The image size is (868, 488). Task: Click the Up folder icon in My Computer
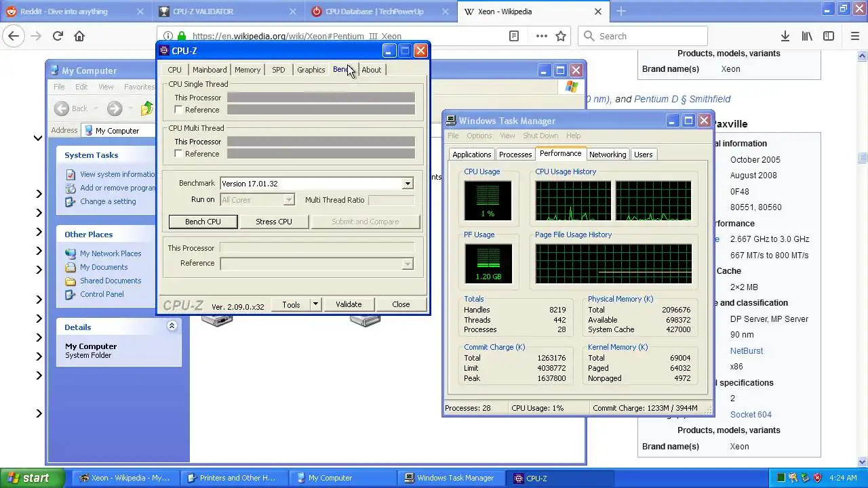click(x=146, y=108)
